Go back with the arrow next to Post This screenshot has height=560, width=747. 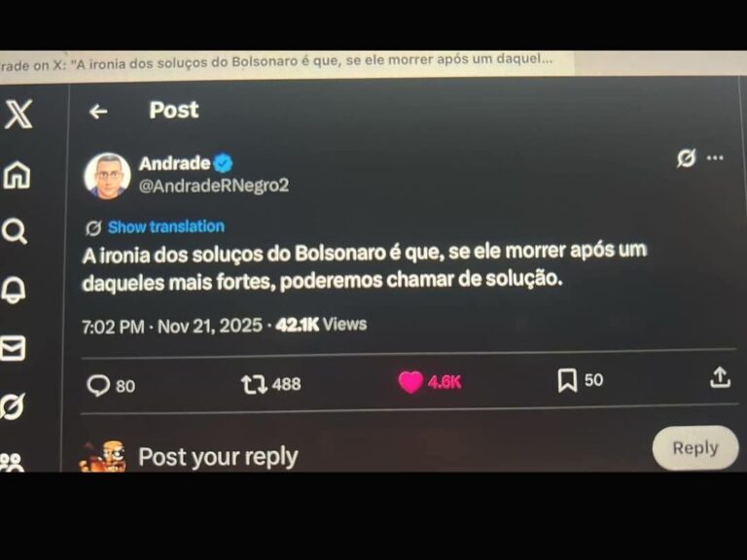(x=98, y=112)
